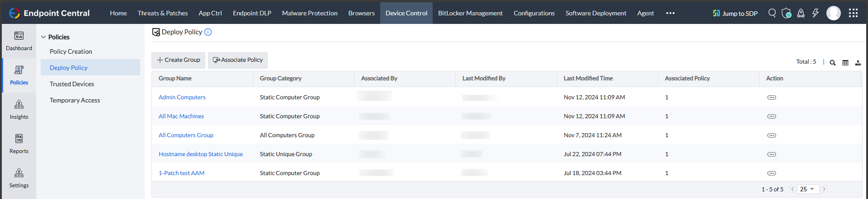This screenshot has height=199, width=868.
Task: Sort by Last Modified Time column header
Action: click(588, 79)
